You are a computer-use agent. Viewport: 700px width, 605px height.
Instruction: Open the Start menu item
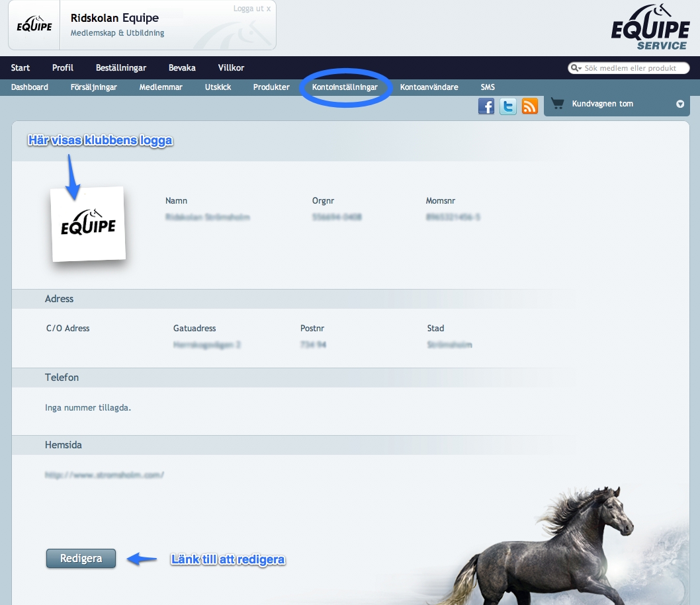(21, 68)
